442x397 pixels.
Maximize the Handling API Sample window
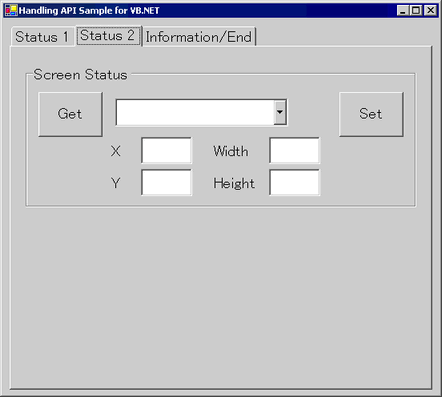[416, 10]
